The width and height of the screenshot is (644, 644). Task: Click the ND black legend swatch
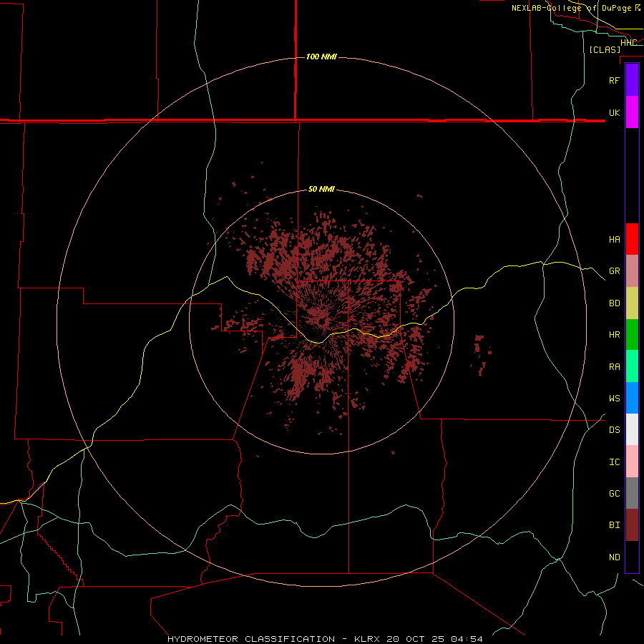coord(632,557)
